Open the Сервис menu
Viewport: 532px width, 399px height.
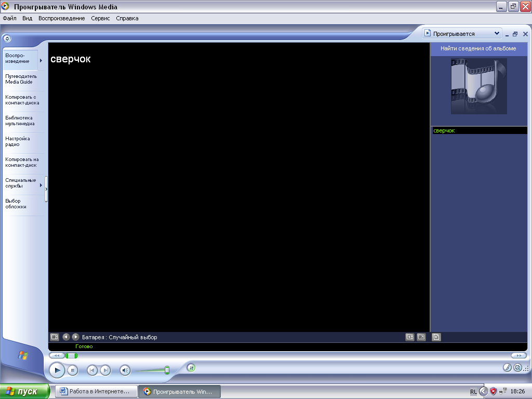pos(100,18)
